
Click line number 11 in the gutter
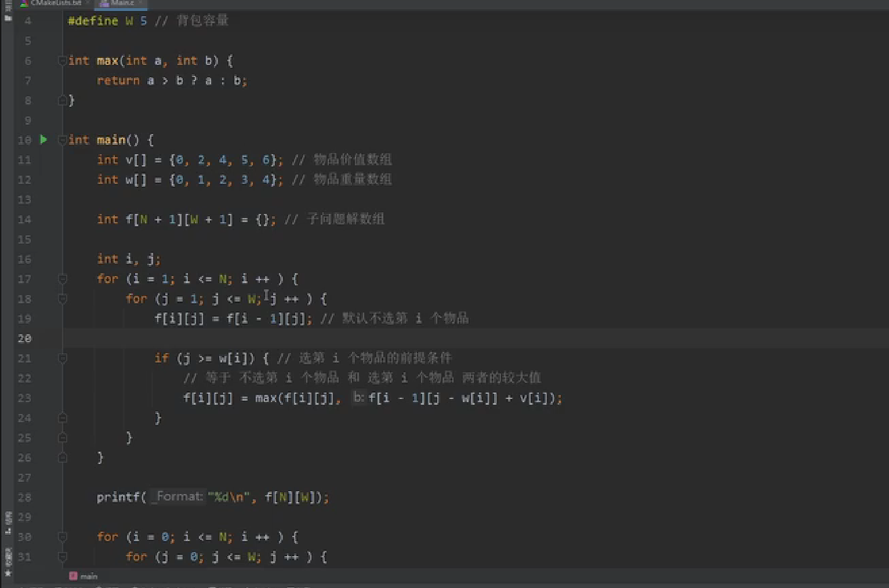point(24,160)
